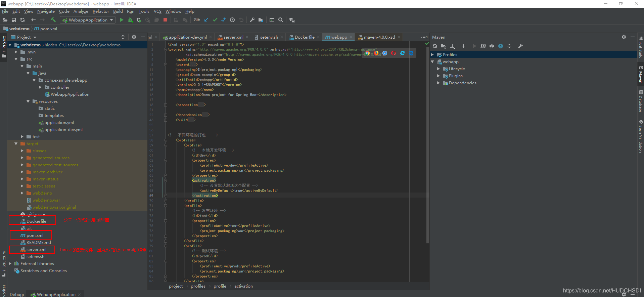Open page in Firefox browser icon
Screen dimensions: 644x297
pos(376,53)
